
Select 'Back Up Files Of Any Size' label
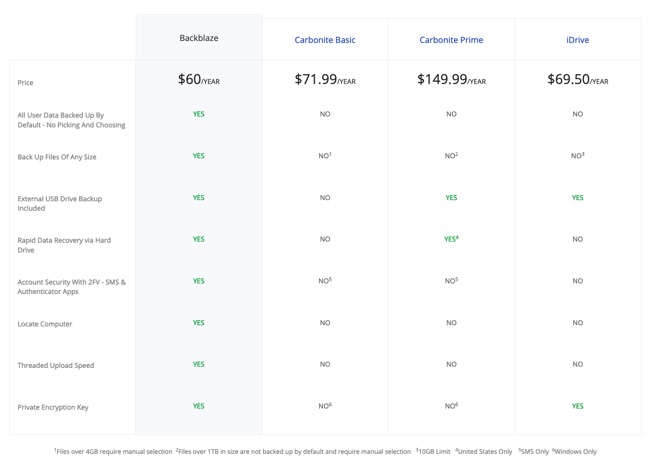(57, 157)
